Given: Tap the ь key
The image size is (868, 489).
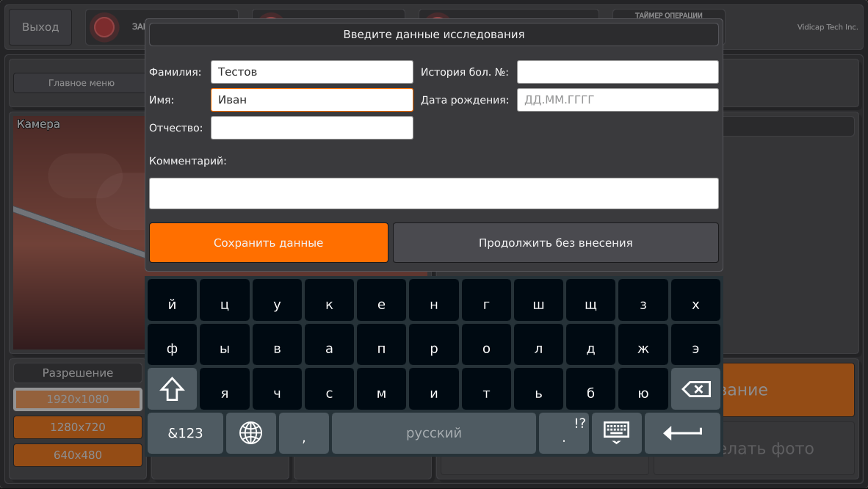Looking at the screenshot, I should pyautogui.click(x=538, y=388).
